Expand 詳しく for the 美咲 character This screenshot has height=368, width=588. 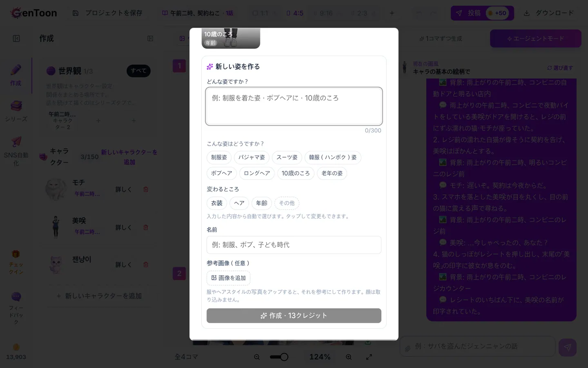pos(123,227)
